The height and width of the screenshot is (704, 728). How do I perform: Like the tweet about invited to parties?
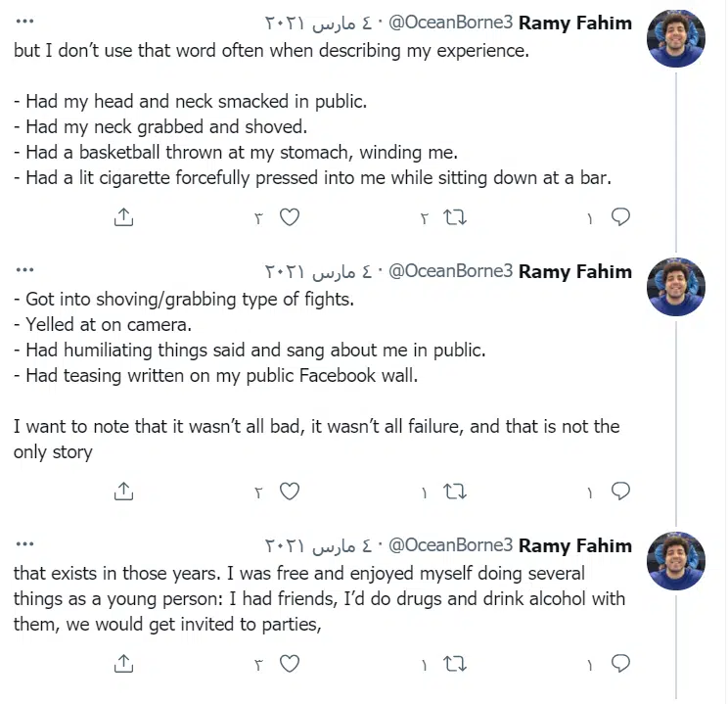pyautogui.click(x=290, y=664)
